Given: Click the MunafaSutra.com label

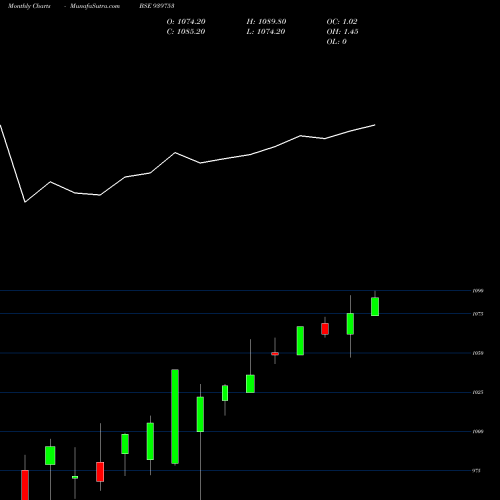Looking at the screenshot, I should [95, 6].
